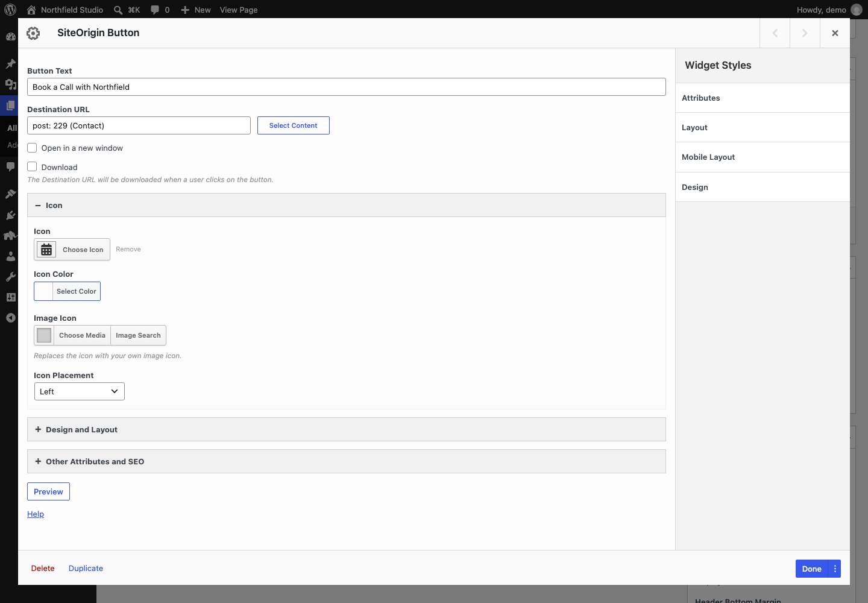Click the SiteOrigin Button gear icon

tap(33, 33)
